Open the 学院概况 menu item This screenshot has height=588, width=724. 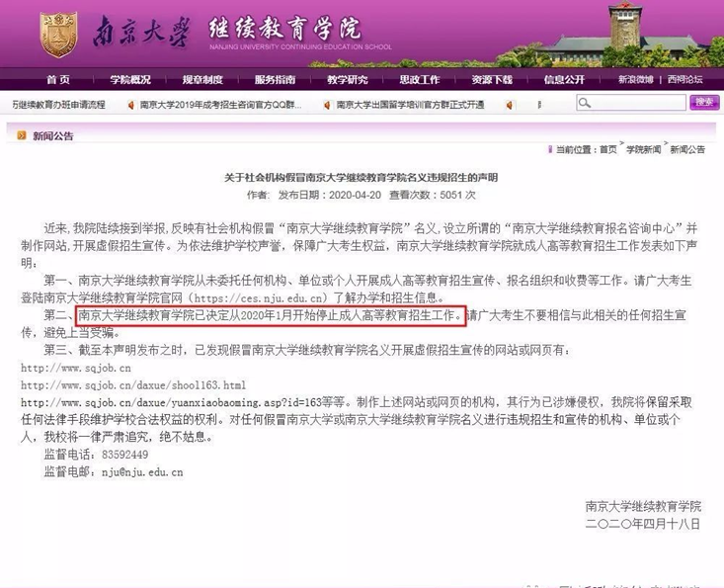pos(130,79)
